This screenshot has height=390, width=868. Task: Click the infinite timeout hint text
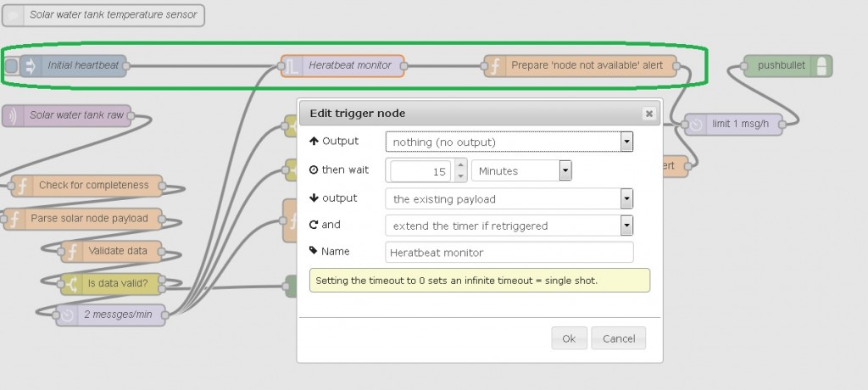(456, 281)
